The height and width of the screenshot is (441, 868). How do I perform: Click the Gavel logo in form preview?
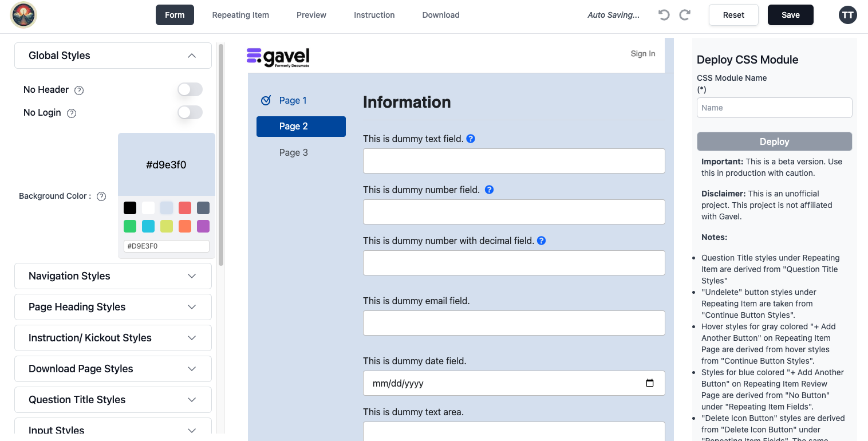(x=278, y=57)
